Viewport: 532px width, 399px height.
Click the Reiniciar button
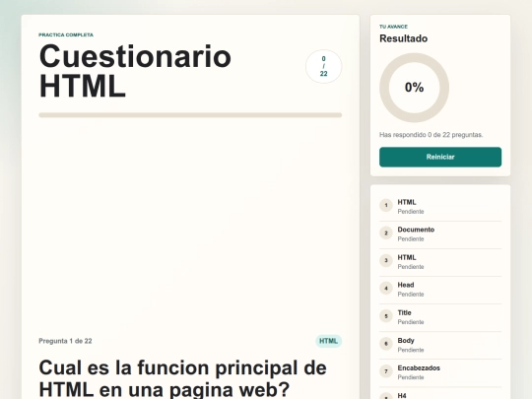coord(440,157)
